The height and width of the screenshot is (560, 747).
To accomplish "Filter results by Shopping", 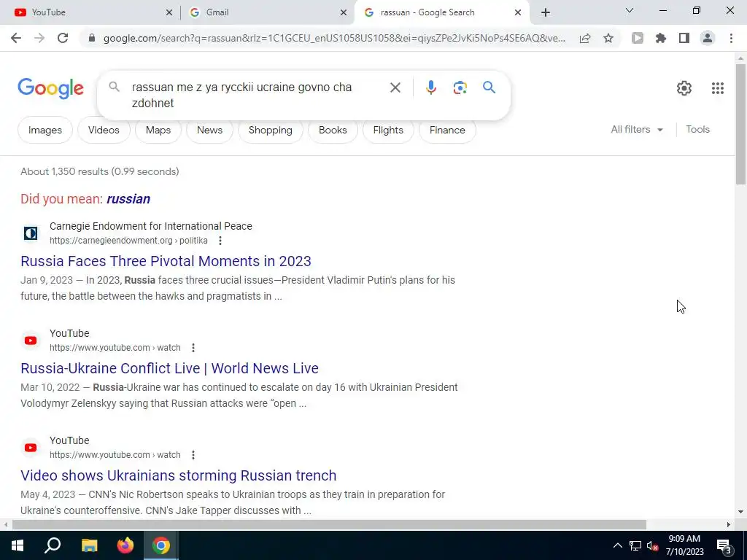I will (270, 130).
